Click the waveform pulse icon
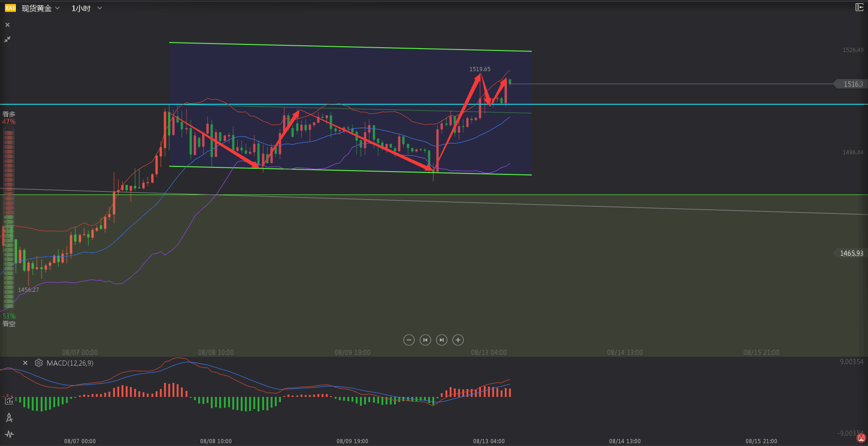The width and height of the screenshot is (868, 446). (x=9, y=434)
